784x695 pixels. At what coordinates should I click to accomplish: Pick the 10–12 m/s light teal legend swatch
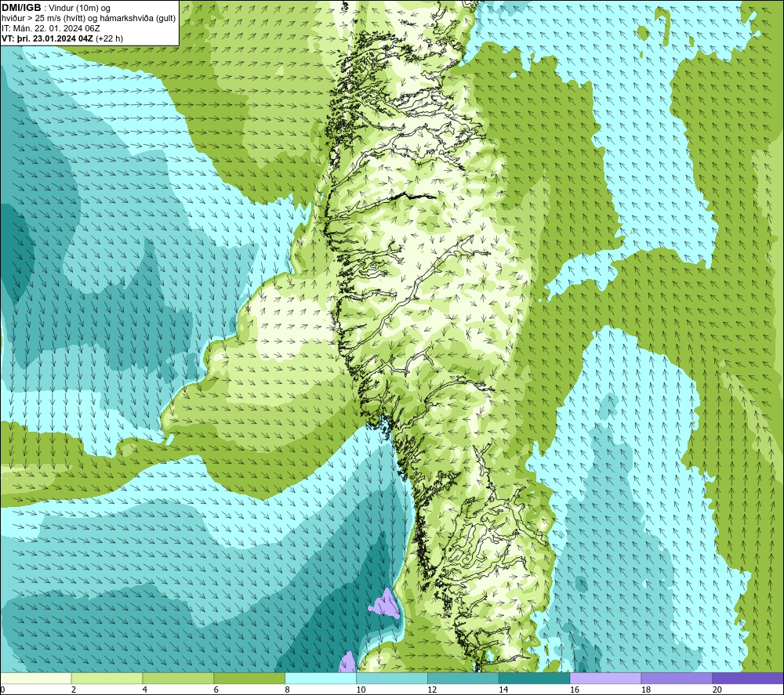point(391,679)
